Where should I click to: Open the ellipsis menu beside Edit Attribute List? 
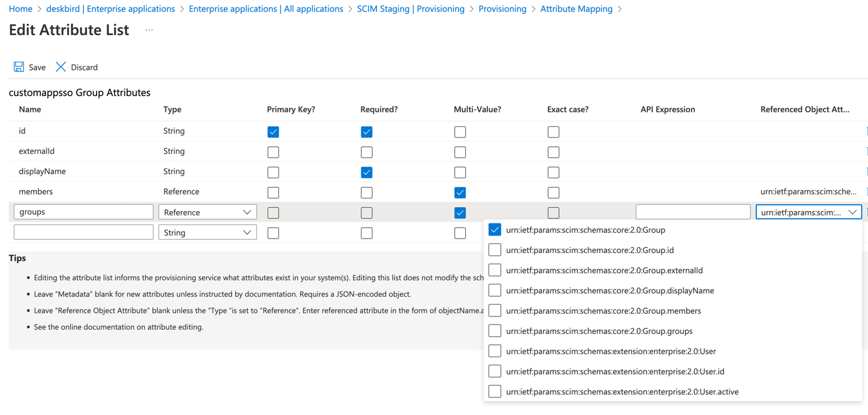[x=149, y=30]
